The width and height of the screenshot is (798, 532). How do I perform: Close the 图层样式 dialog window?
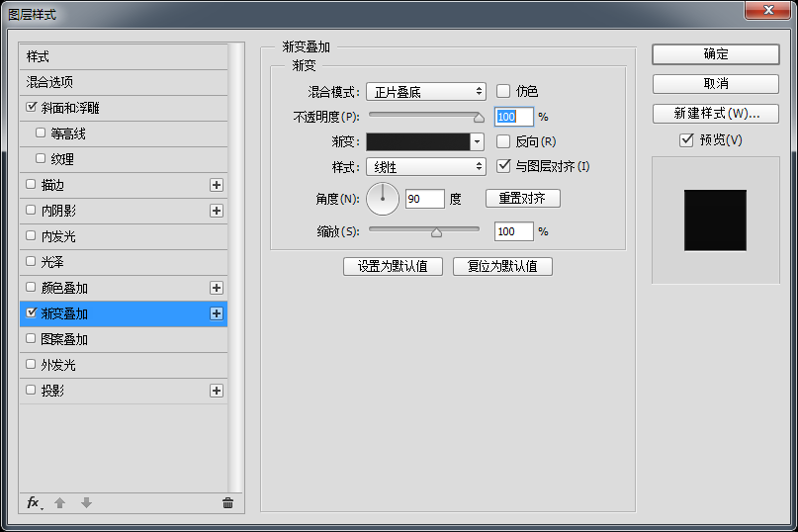pos(768,10)
